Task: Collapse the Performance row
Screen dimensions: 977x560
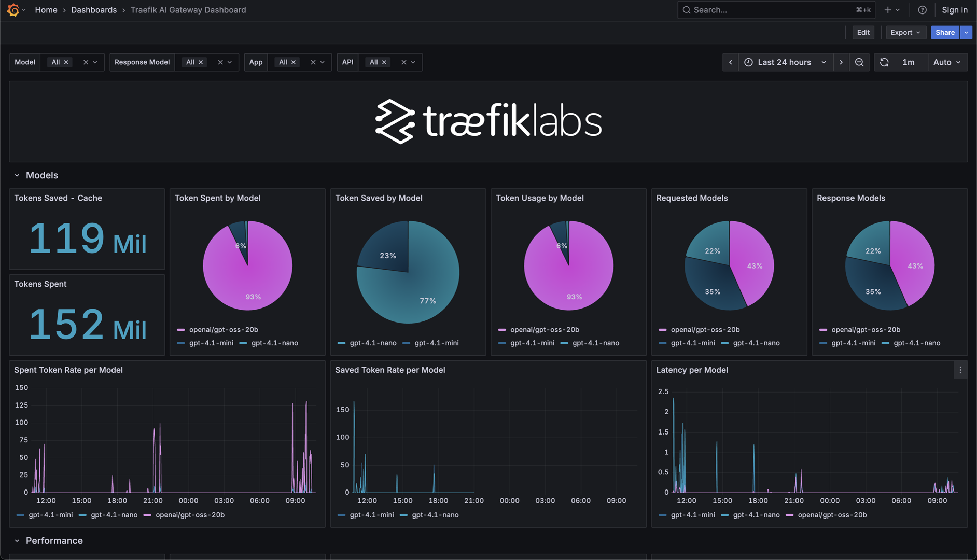Action: click(17, 541)
